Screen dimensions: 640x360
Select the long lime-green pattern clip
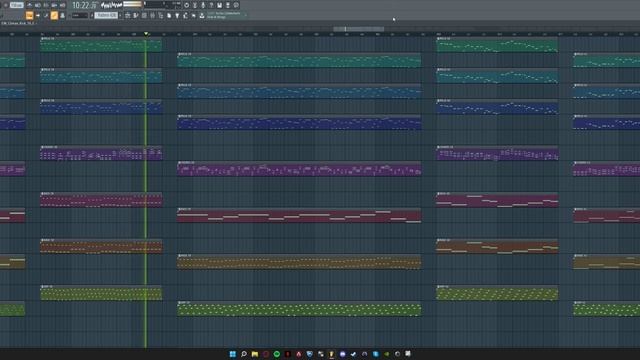click(x=299, y=309)
